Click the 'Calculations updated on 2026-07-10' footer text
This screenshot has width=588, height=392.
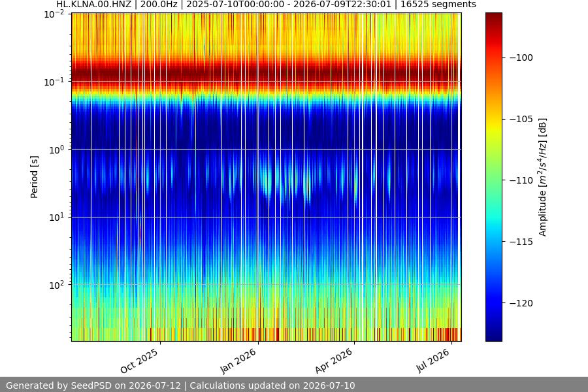coord(272,385)
